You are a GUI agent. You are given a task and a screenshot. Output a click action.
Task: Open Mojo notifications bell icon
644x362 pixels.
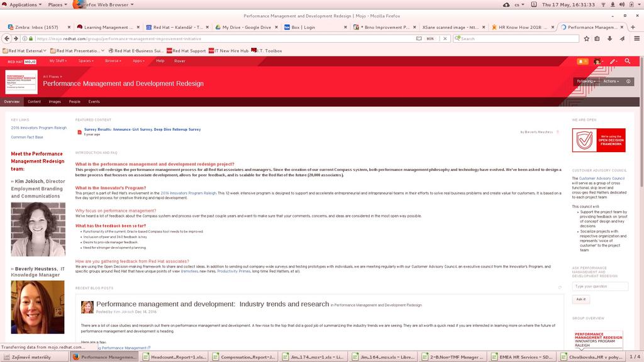coord(582,61)
